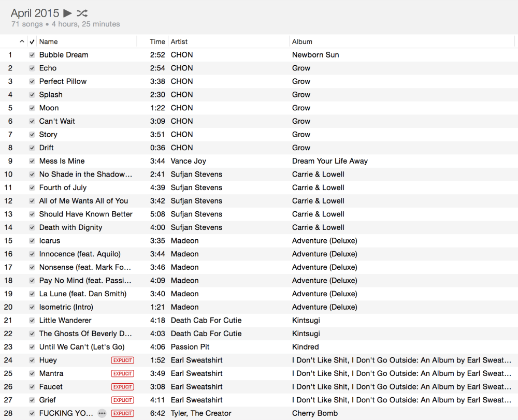Toggle the checkbox for Icarus
The image size is (518, 420).
pos(32,241)
